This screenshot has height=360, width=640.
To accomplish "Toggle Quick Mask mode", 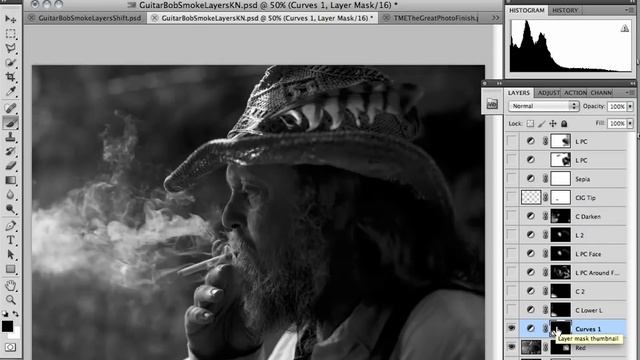I will click(x=11, y=347).
